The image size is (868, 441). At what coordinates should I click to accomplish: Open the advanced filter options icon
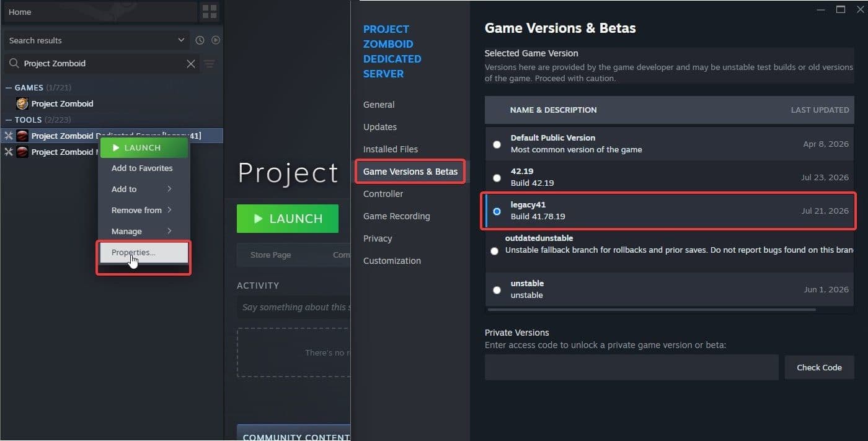(x=210, y=63)
